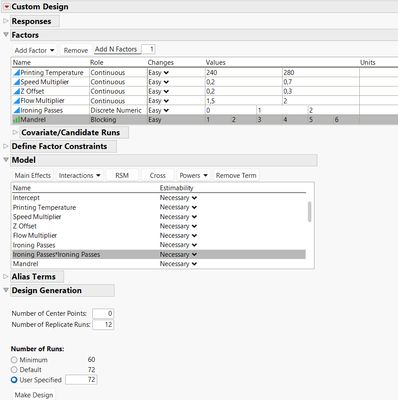Expand the Covariate/Candidate Runs section
Screen dimensions: 398x400
pyautogui.click(x=15, y=132)
